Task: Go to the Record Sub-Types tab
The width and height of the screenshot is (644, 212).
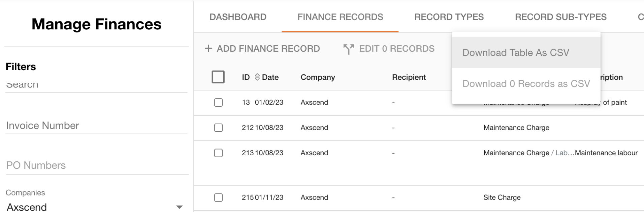Action: [x=560, y=17]
